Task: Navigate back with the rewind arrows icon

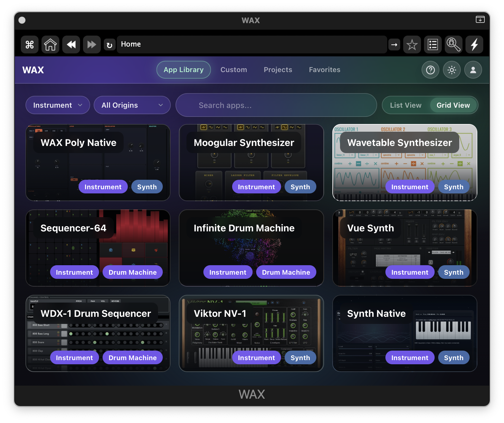Action: 71,44
